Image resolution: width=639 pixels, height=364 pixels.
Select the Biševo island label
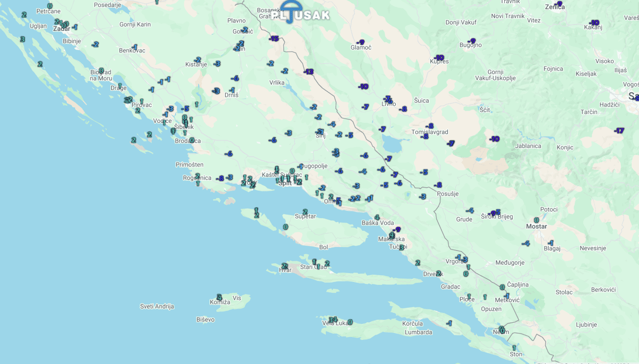click(x=205, y=320)
